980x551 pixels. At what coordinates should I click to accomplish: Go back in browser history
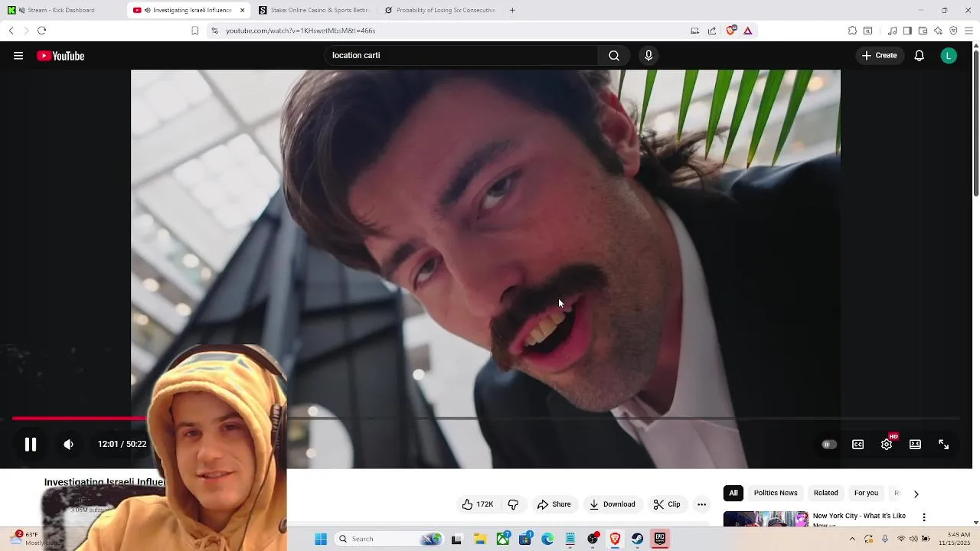[11, 31]
